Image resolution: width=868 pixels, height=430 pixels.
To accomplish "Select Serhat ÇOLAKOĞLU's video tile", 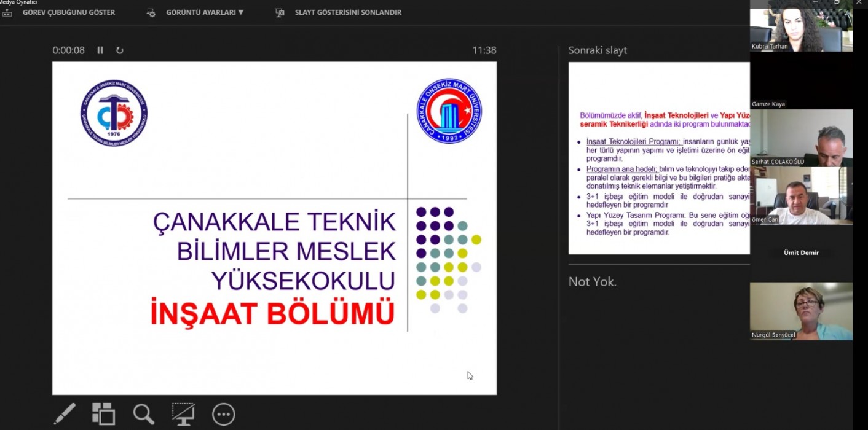I will point(801,138).
